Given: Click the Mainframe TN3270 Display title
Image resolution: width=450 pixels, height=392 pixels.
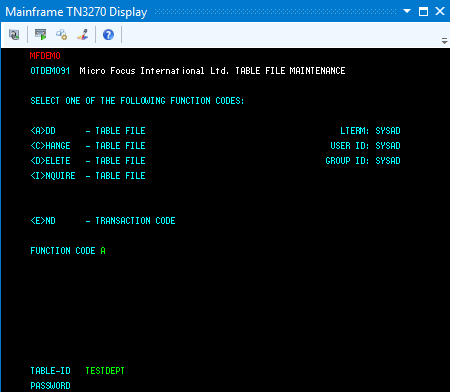Looking at the screenshot, I should coord(76,12).
